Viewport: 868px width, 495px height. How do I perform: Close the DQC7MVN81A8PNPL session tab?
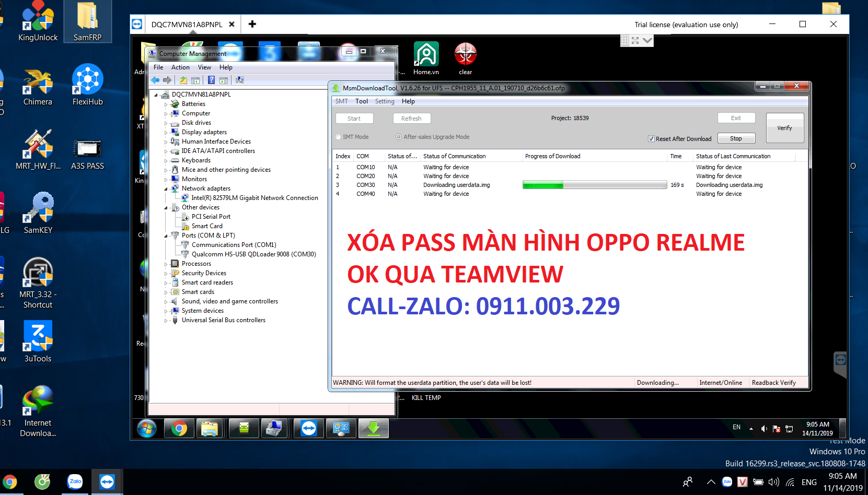[232, 24]
